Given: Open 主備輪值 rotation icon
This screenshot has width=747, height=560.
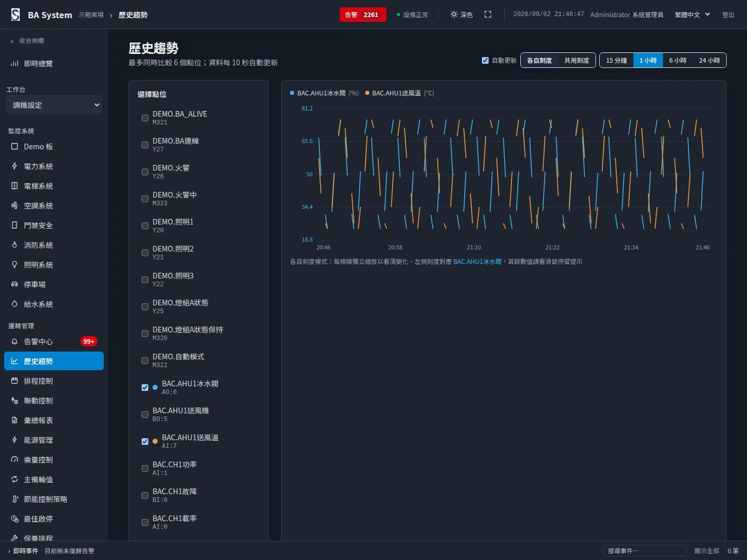Looking at the screenshot, I should [x=15, y=480].
